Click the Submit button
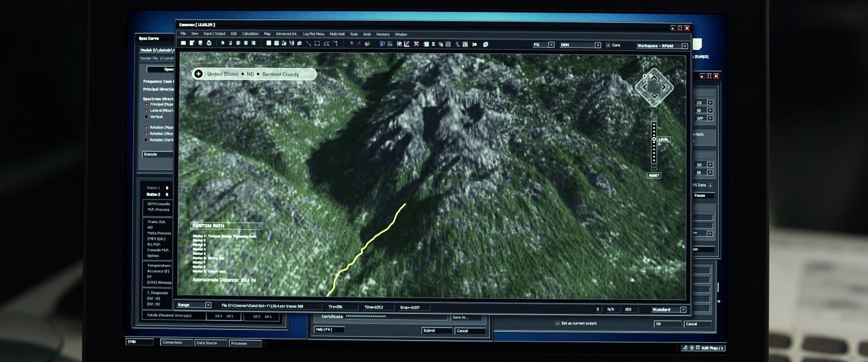 pos(437,331)
